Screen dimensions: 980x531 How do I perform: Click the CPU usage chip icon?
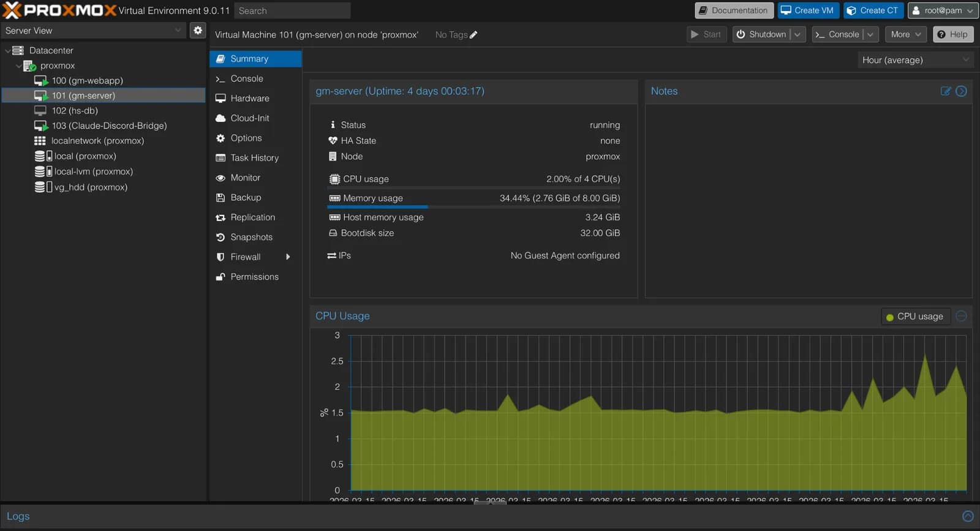[334, 179]
